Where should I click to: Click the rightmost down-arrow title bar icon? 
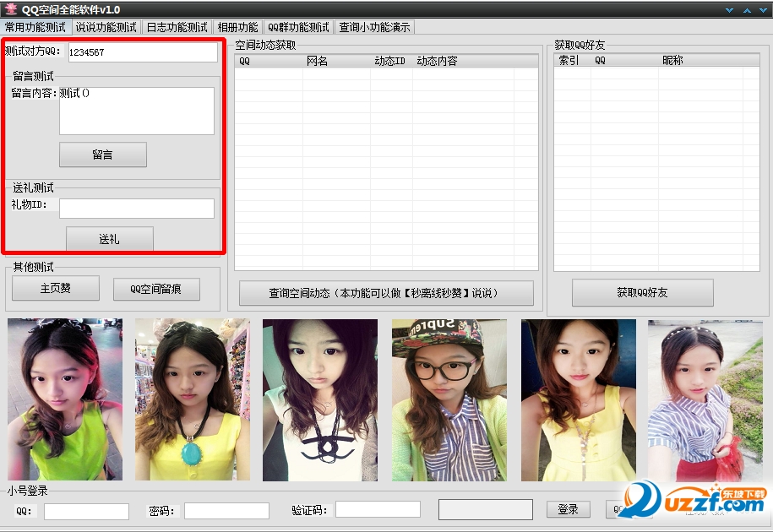click(763, 10)
